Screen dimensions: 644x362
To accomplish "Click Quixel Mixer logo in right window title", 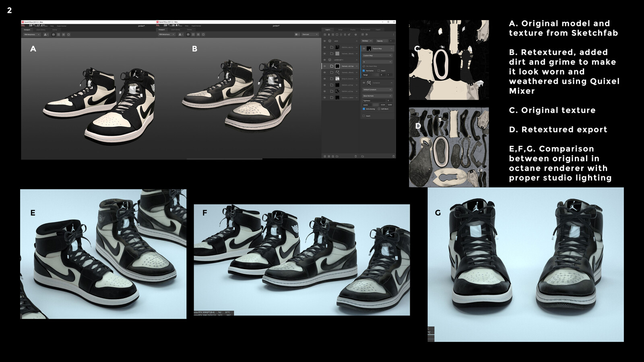I will pyautogui.click(x=157, y=22).
